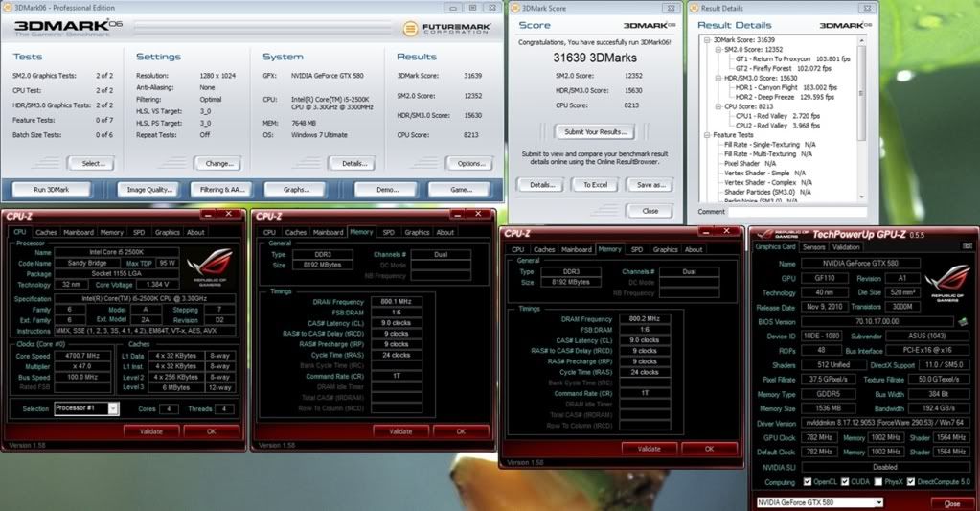Click Validate in leftmost CPU-Z window
This screenshot has height=511, width=980.
[x=150, y=431]
